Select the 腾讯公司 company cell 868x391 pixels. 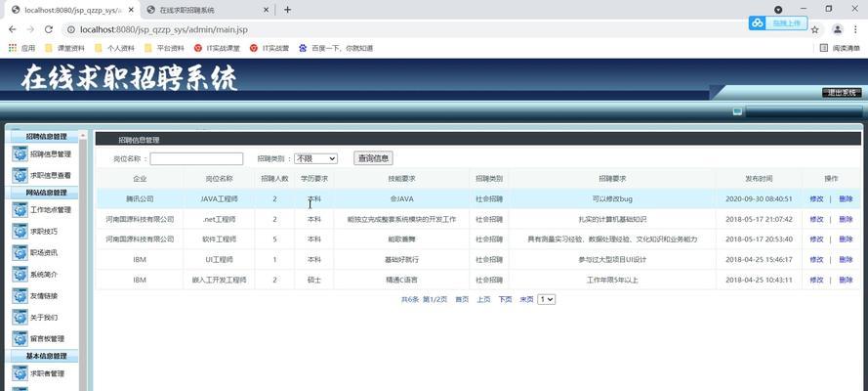(140, 198)
